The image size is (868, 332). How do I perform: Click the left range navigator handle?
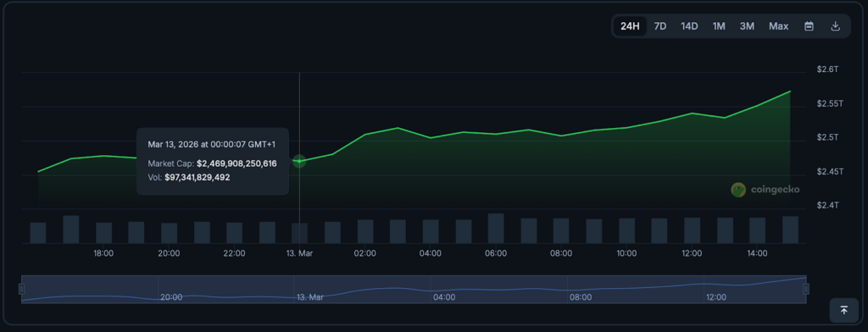(x=21, y=289)
